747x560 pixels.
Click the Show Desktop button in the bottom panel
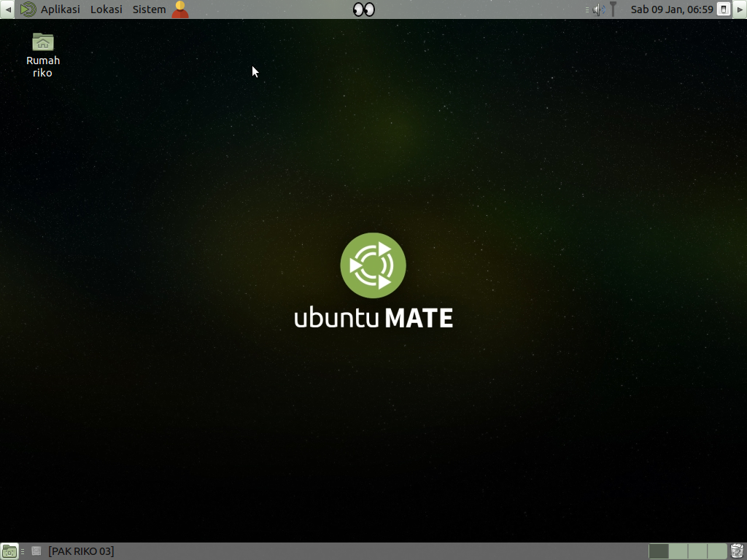(x=9, y=551)
